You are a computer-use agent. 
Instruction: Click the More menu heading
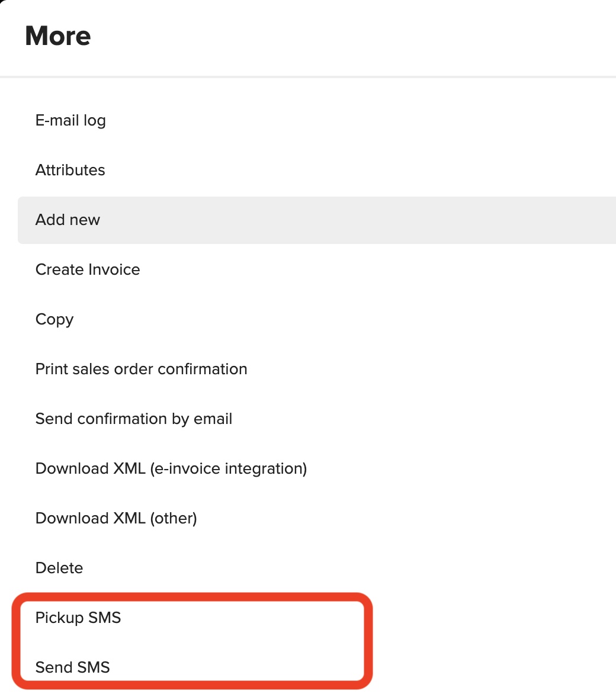point(58,36)
